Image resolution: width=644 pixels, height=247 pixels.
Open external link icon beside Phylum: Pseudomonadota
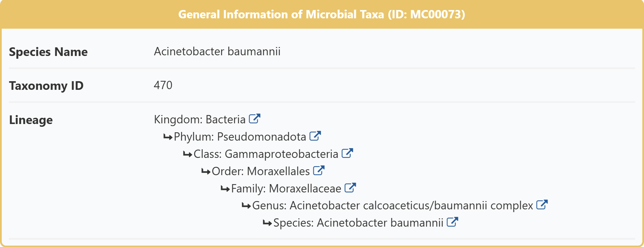click(315, 136)
